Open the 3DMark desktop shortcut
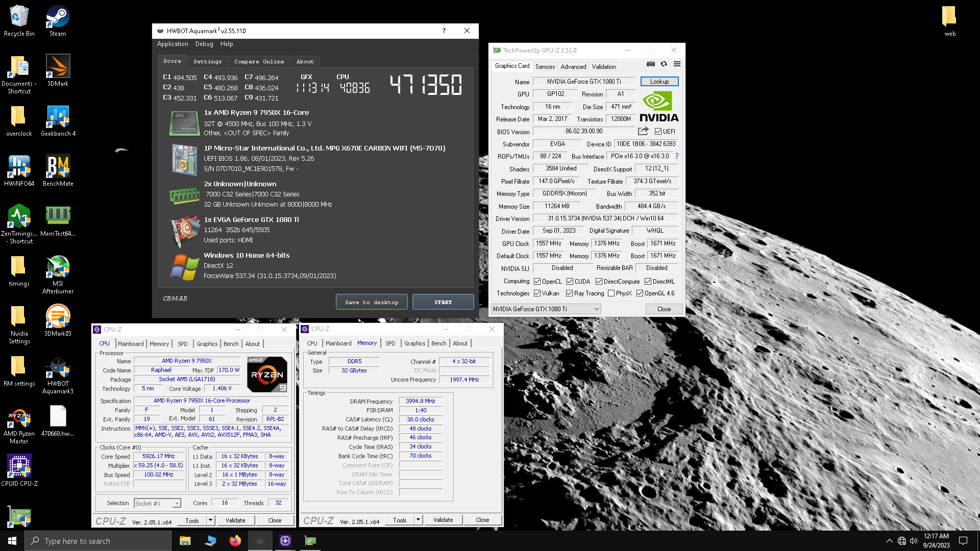Image resolution: width=980 pixels, height=551 pixels. click(58, 70)
